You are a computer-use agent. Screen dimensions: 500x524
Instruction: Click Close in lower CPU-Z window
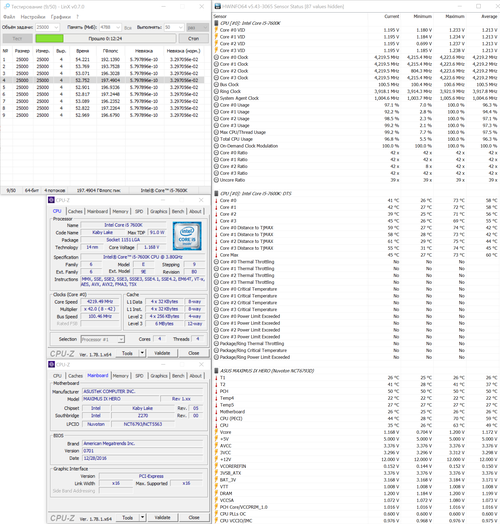194,517
